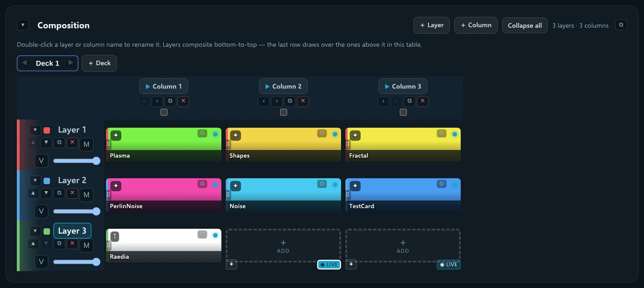The width and height of the screenshot is (644, 288).
Task: Click the text T icon on Raedia clip
Action: [115, 237]
